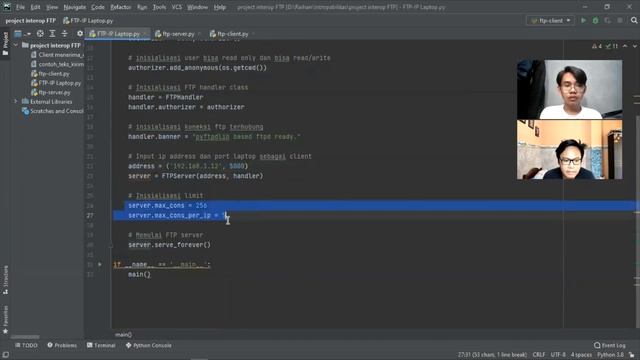
Task: Expand all in Project panel
Action: coord(52,34)
